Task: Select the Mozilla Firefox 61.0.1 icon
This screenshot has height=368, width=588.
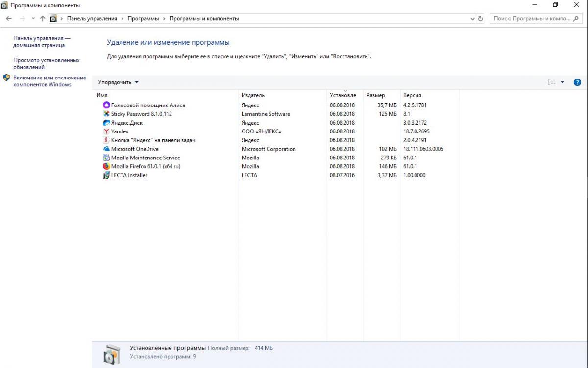Action: (106, 166)
